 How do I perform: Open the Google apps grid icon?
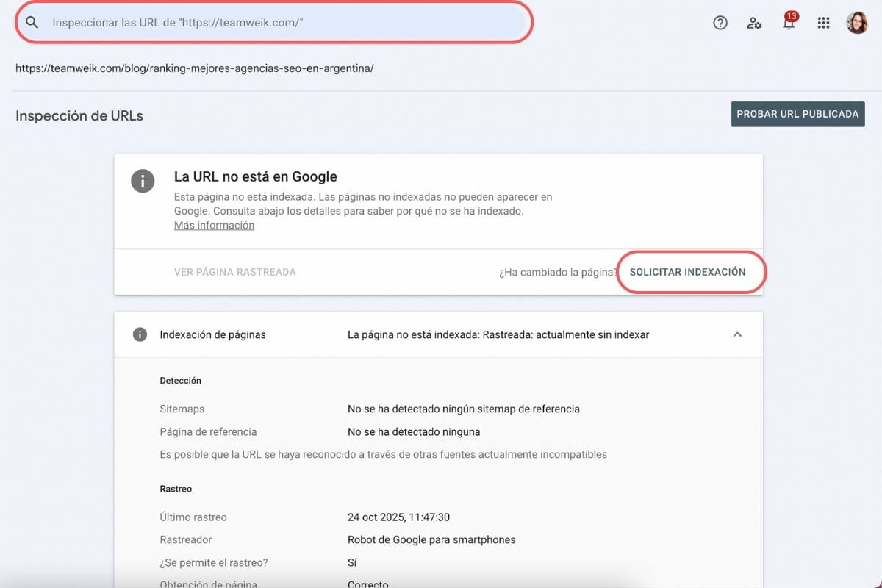point(823,23)
